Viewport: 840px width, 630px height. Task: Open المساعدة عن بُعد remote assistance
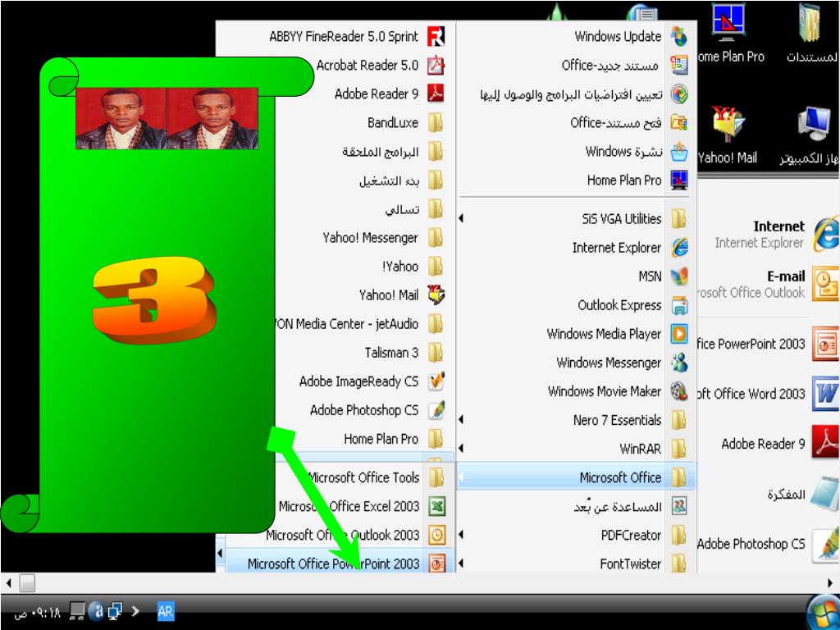coord(630,506)
